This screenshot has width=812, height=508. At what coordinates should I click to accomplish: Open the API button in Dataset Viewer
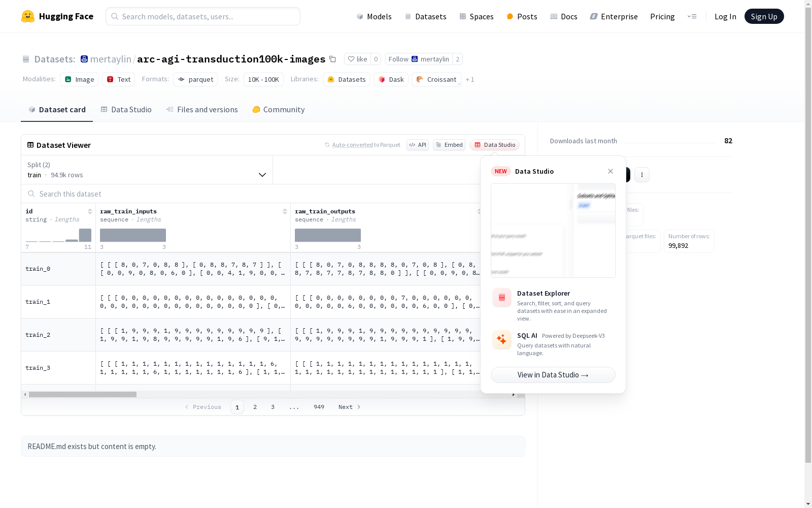pos(418,145)
